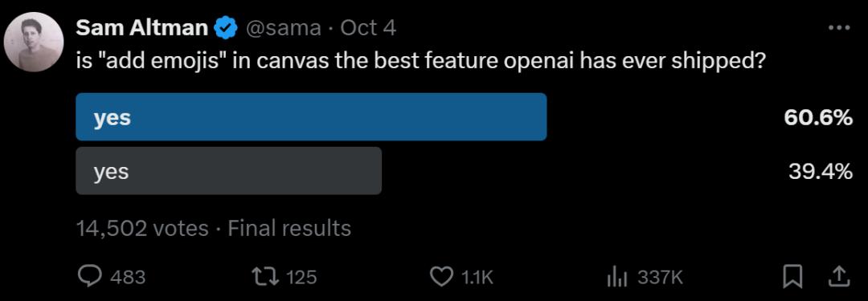Viewport: 868px width, 301px height.
Task: Click the 60.6% result percentage
Action: coord(817,117)
